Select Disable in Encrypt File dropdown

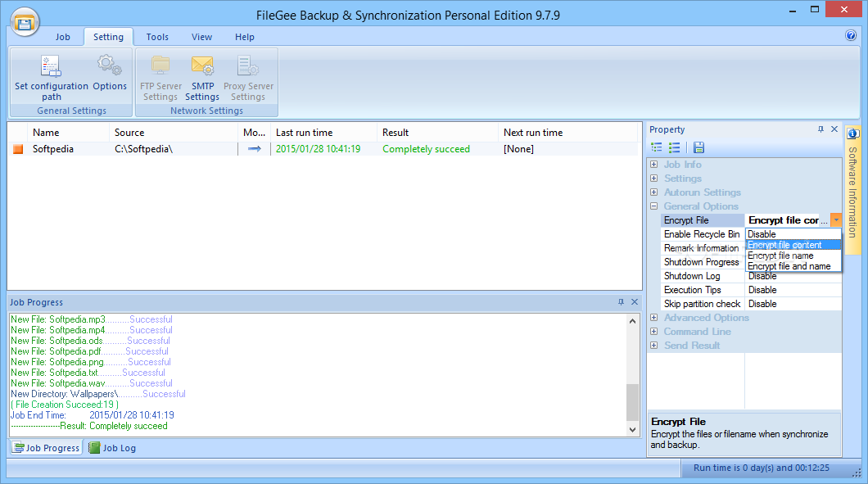tap(793, 234)
